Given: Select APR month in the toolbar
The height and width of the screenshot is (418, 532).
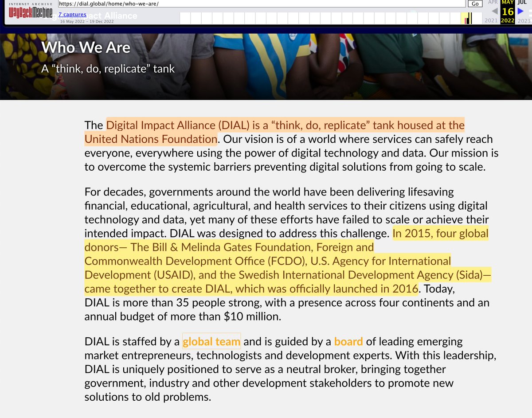Looking at the screenshot, I should 493,2.
